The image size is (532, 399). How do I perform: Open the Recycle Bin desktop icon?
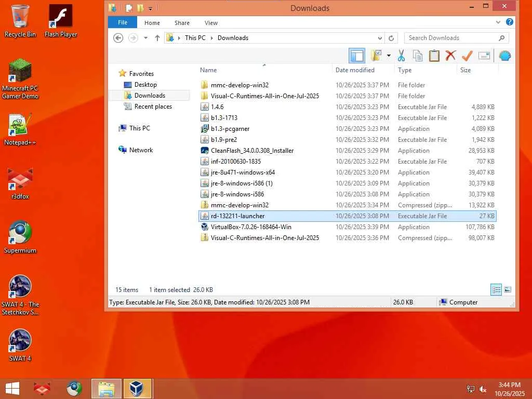click(x=20, y=21)
